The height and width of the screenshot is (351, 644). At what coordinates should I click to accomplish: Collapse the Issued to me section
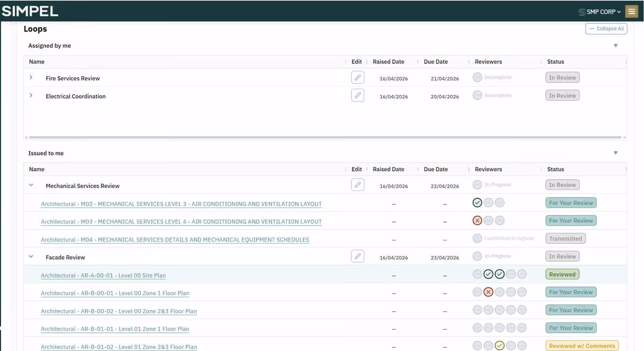[x=616, y=153]
